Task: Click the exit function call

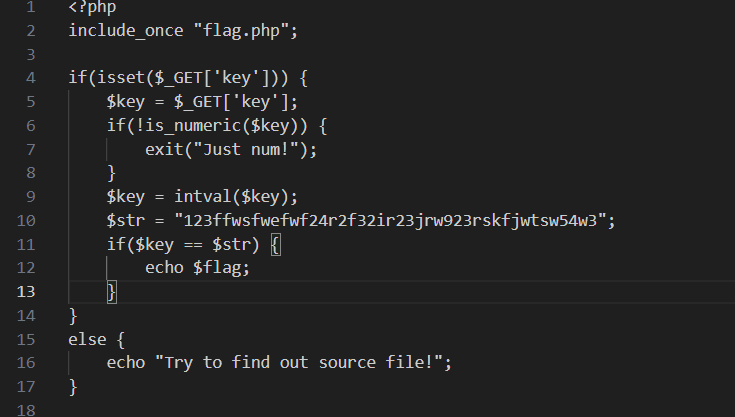Action: [163, 149]
